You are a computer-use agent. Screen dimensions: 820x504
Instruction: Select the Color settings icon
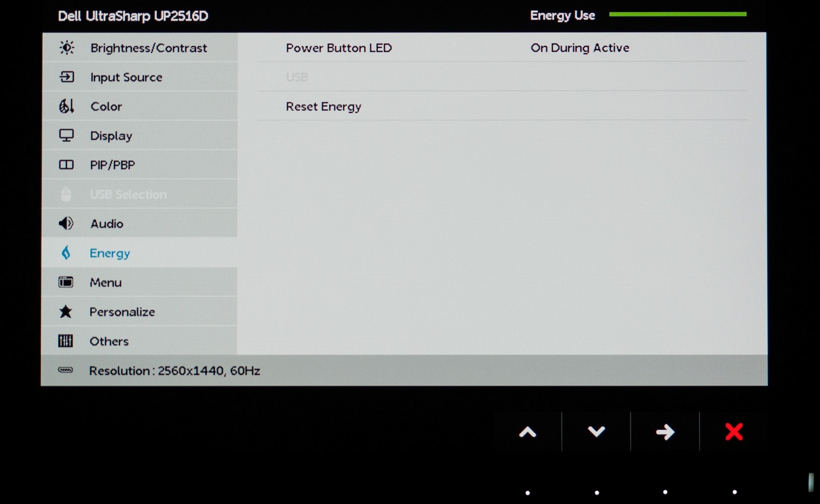tap(67, 106)
